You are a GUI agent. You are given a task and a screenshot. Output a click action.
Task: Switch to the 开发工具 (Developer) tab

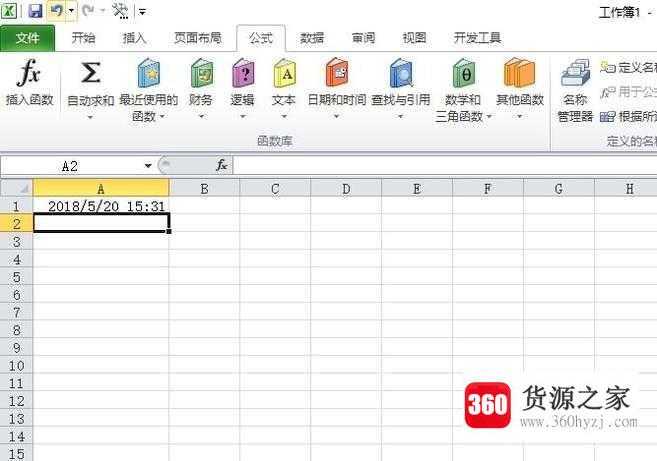click(x=477, y=38)
